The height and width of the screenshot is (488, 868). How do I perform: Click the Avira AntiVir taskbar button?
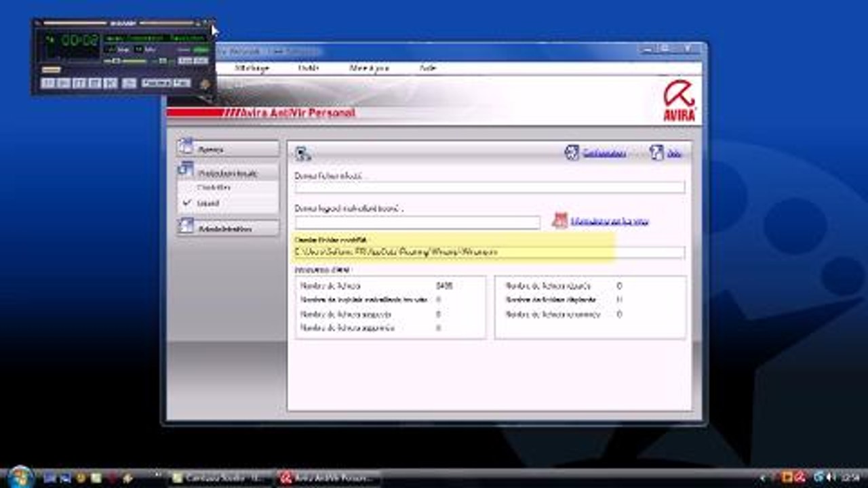click(329, 478)
